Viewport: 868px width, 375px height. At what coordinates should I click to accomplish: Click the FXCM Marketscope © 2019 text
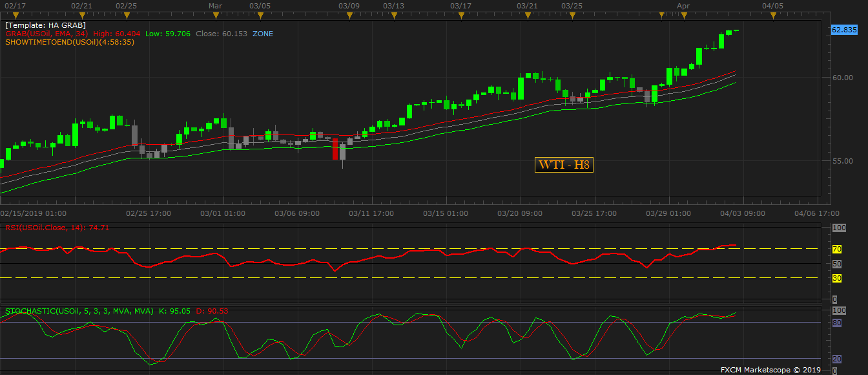click(x=770, y=370)
